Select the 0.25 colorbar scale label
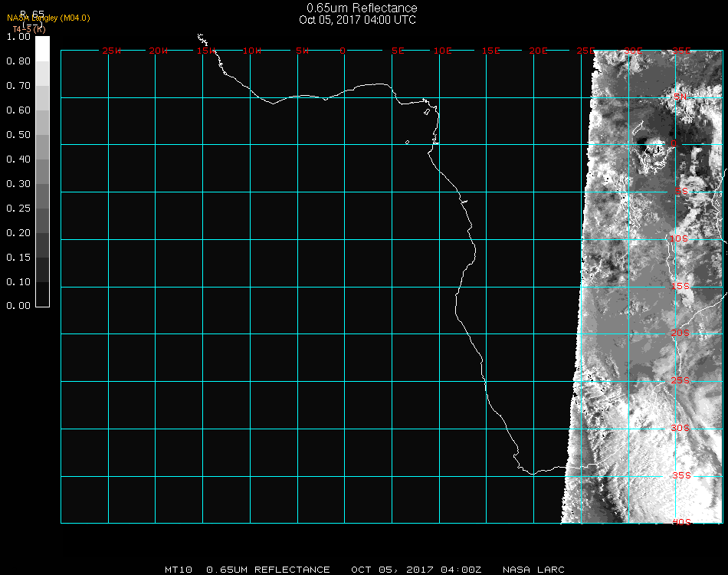728x575 pixels. pyautogui.click(x=18, y=208)
